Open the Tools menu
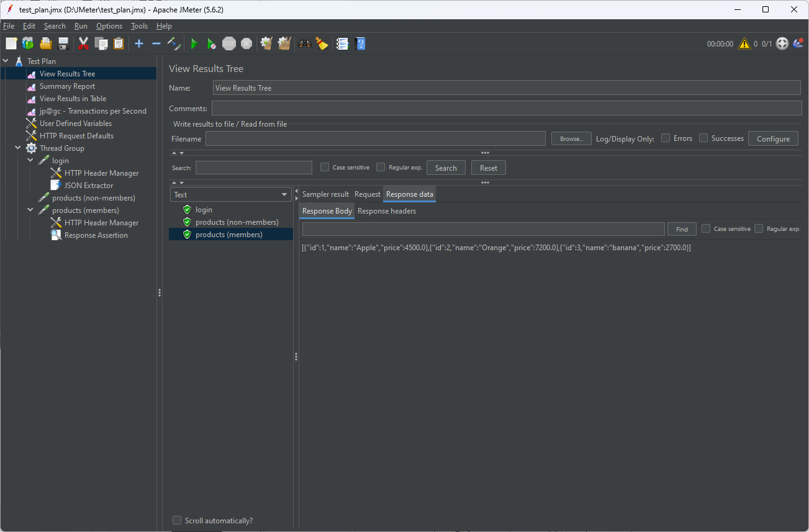The height and width of the screenshot is (532, 809). tap(139, 26)
